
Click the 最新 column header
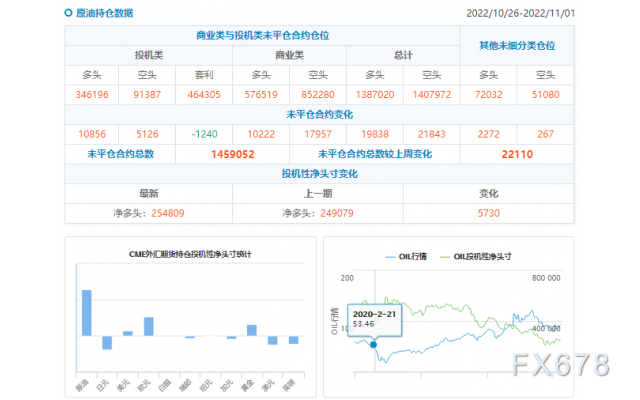[149, 193]
